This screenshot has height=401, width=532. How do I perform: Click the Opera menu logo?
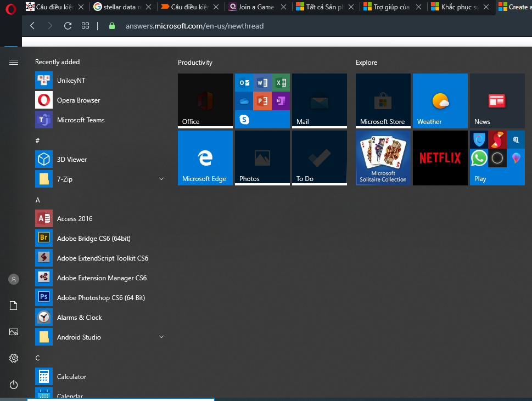click(x=11, y=9)
